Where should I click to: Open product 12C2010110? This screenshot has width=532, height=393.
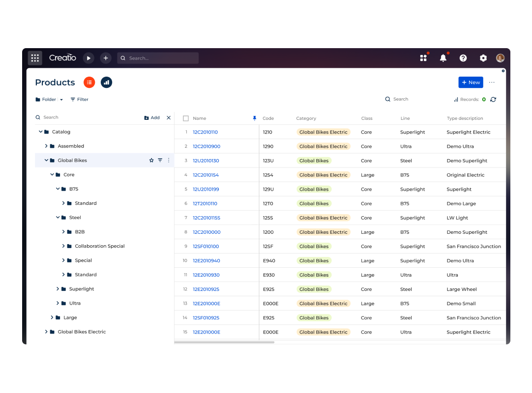(x=205, y=132)
